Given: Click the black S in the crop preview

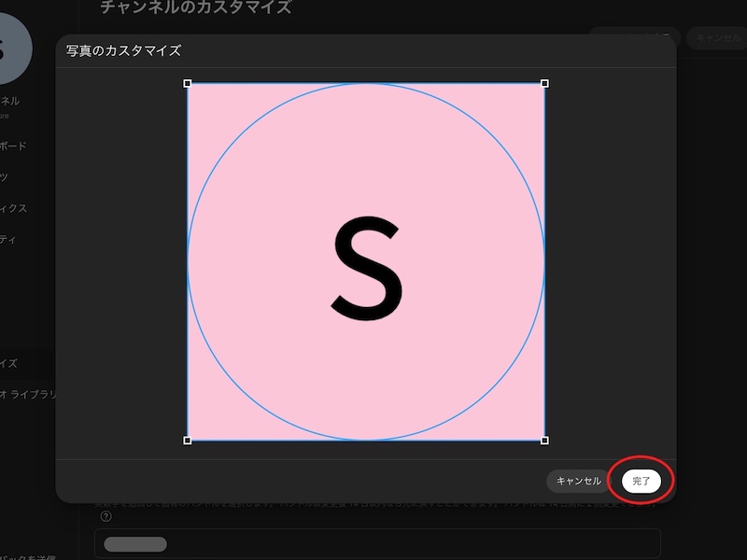Looking at the screenshot, I should click(x=367, y=264).
